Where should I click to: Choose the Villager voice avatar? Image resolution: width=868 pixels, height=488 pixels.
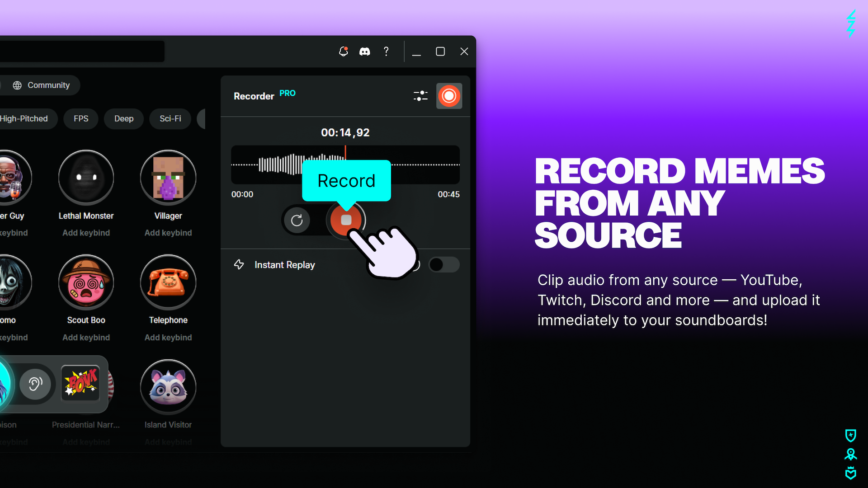point(168,178)
